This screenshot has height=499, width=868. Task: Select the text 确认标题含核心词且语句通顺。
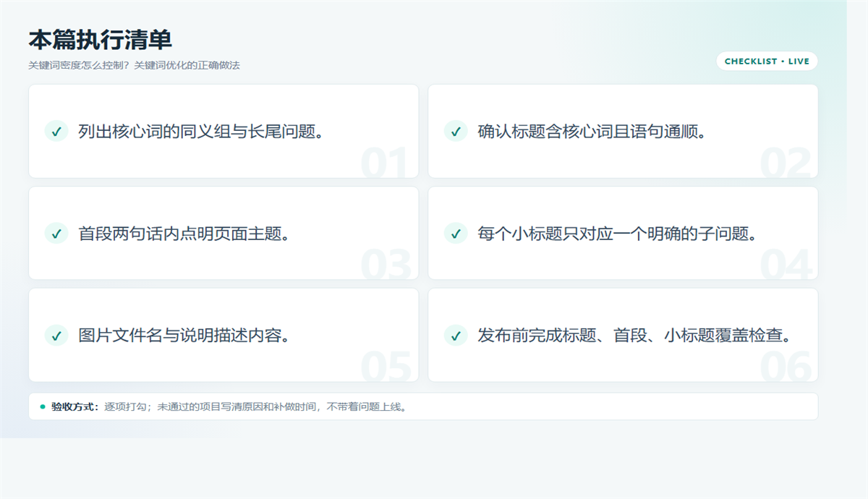tap(591, 132)
